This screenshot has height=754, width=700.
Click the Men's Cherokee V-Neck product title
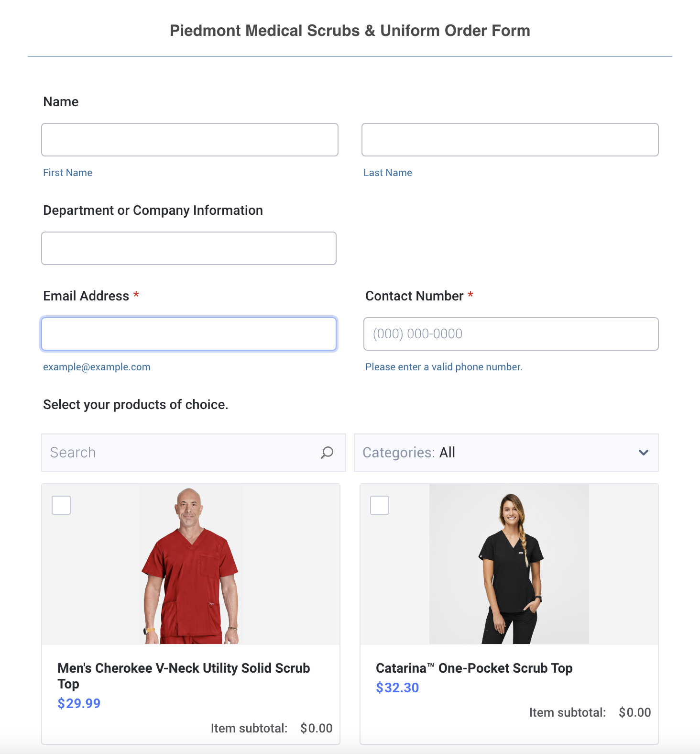tap(184, 676)
